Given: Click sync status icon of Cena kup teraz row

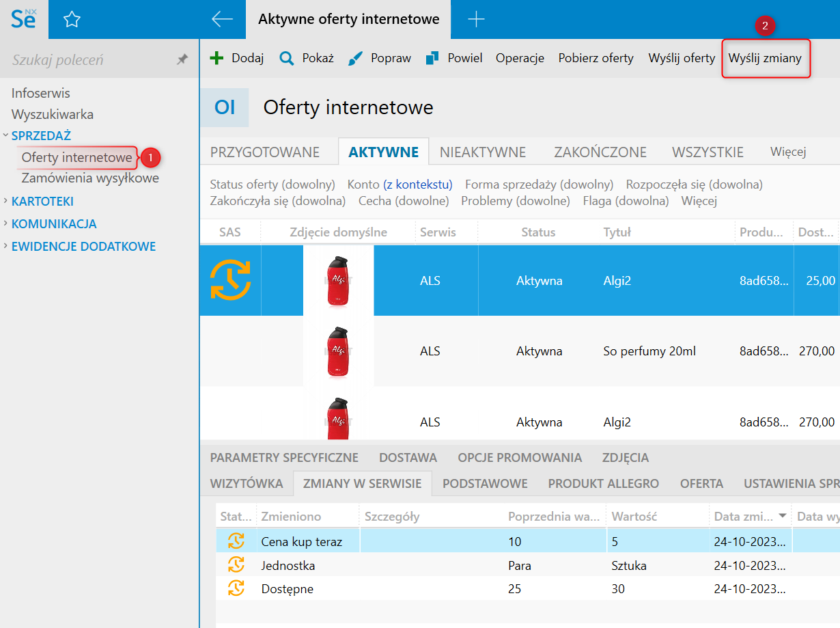Looking at the screenshot, I should (x=236, y=541).
